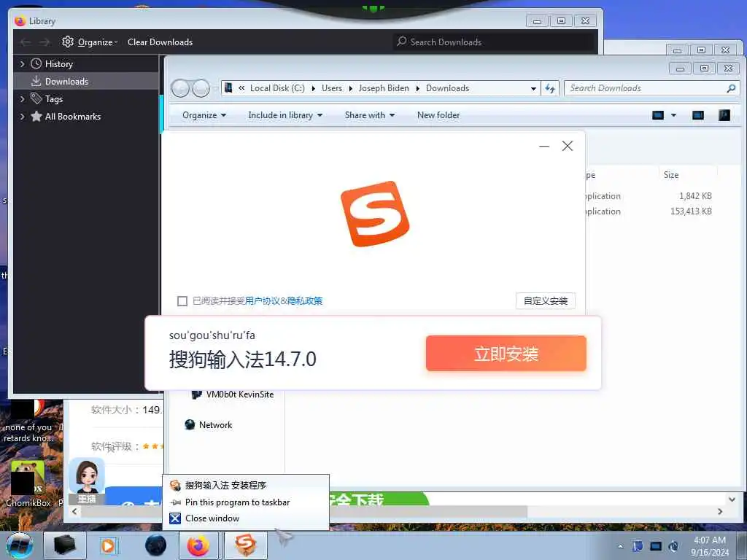
Task: Expand the arrow after Local Disk (C:)
Action: 314,88
